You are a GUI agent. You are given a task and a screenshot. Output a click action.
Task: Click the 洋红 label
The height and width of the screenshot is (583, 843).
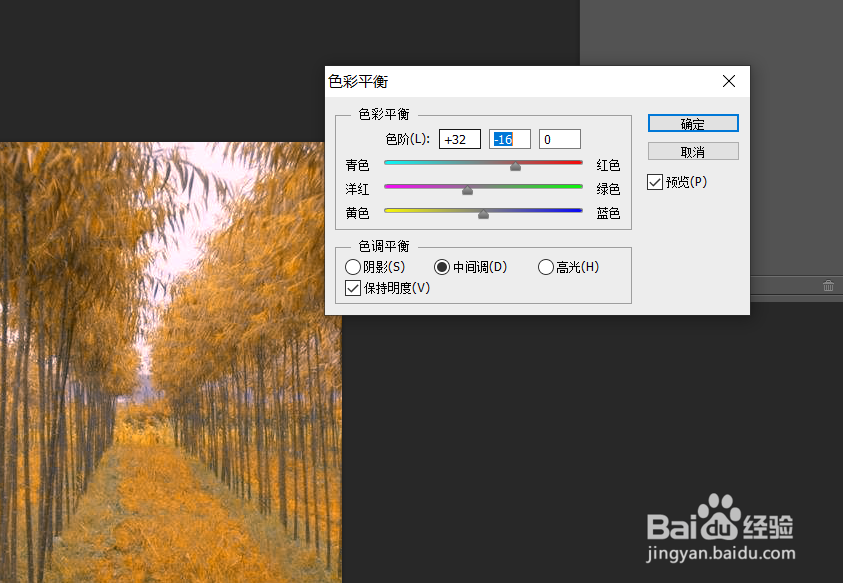(358, 189)
